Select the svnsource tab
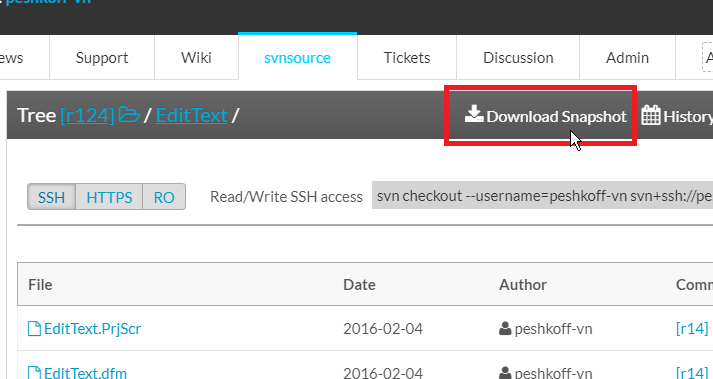Image resolution: width=713 pixels, height=379 pixels. (x=297, y=58)
